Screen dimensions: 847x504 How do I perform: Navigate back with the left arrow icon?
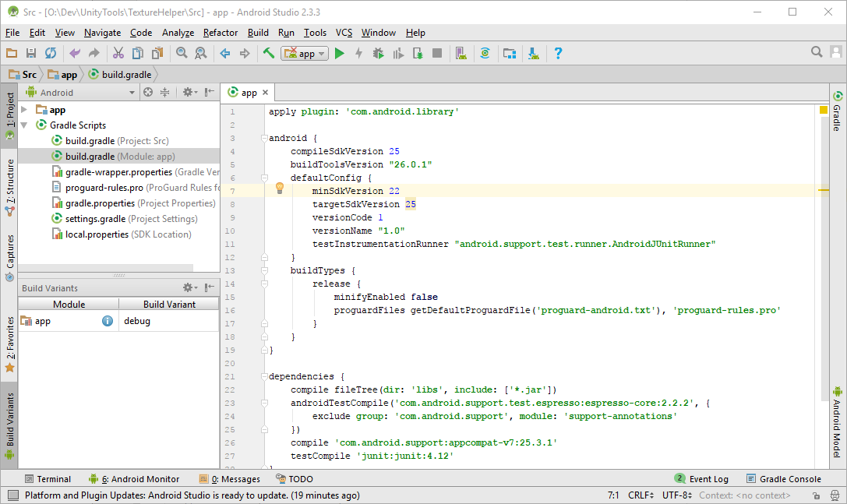coord(224,53)
